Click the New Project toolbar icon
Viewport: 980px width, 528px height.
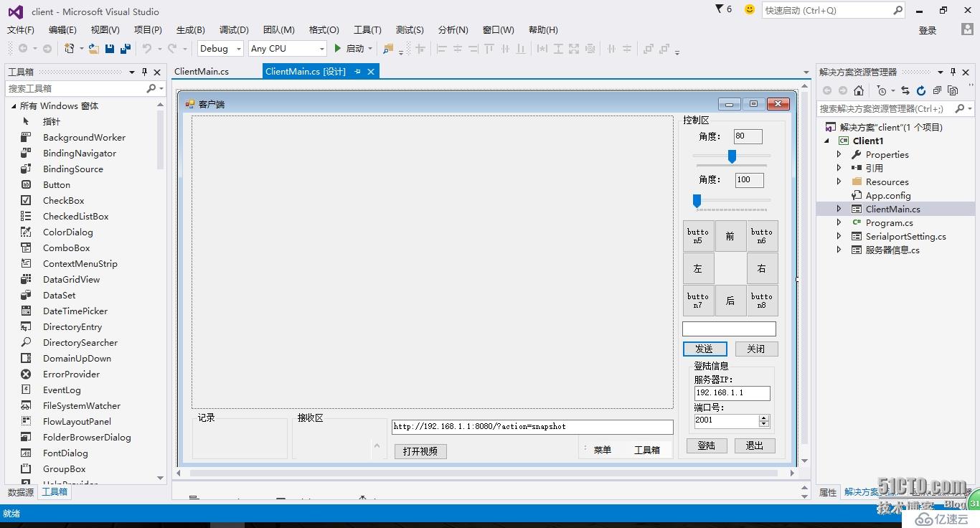pos(70,49)
